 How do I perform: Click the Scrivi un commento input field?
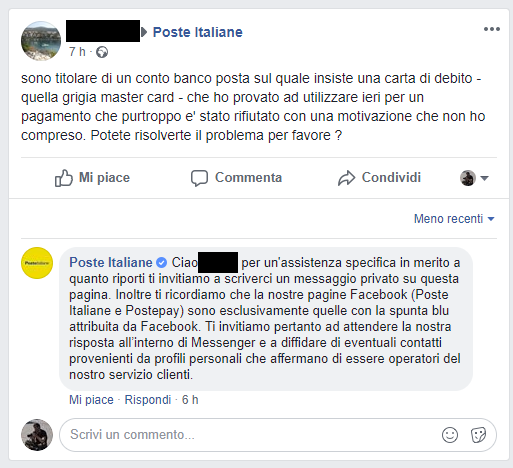coord(278,435)
